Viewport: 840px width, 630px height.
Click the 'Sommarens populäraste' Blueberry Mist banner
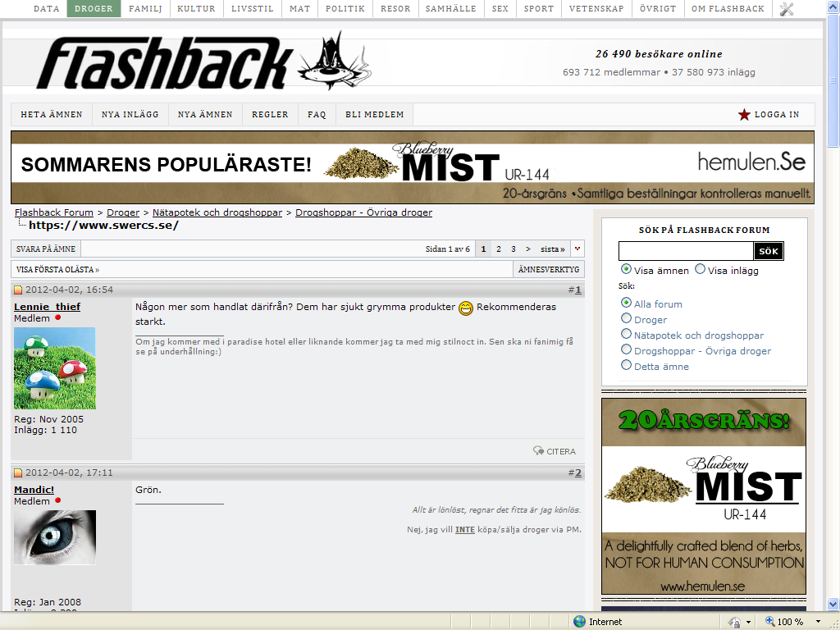413,167
